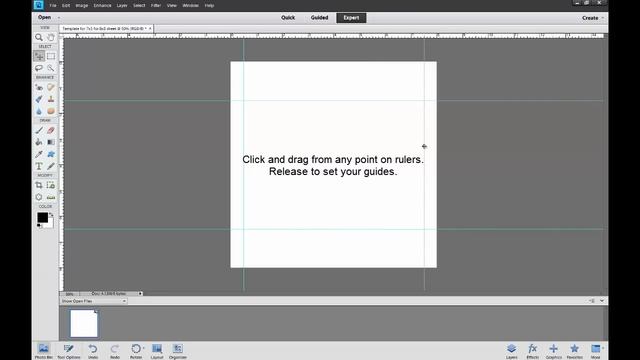
Task: Show the Layers panel
Action: click(x=511, y=351)
